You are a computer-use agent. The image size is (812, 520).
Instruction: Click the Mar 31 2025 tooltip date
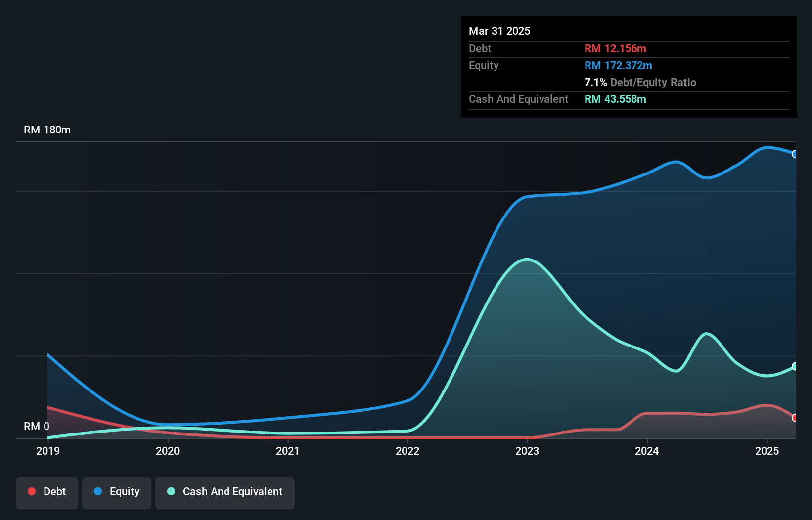pyautogui.click(x=499, y=31)
